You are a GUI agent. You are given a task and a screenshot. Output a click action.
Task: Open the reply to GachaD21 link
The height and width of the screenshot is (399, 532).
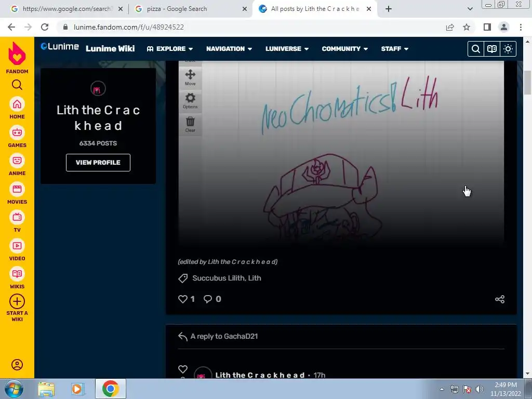pyautogui.click(x=224, y=336)
